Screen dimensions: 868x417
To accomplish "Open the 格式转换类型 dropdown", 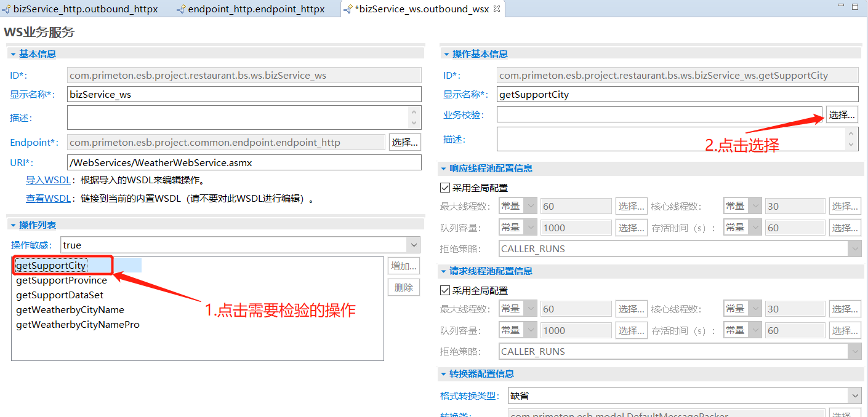I will click(x=854, y=395).
